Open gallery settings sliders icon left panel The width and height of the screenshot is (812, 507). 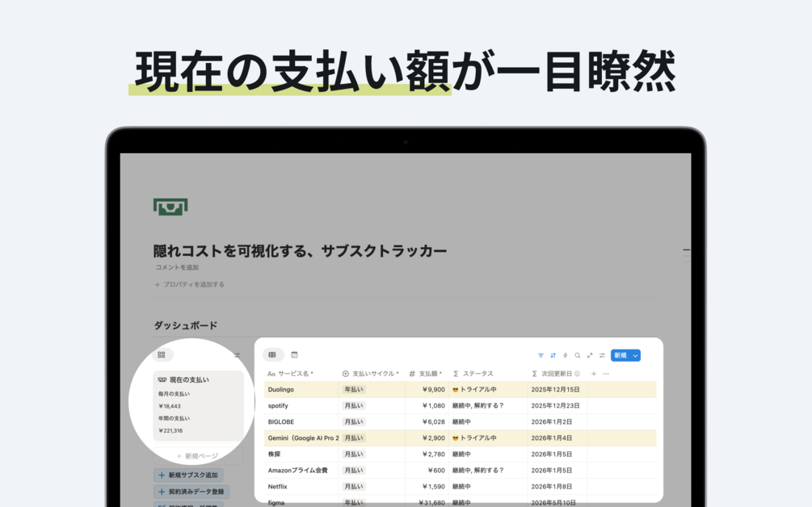[238, 355]
